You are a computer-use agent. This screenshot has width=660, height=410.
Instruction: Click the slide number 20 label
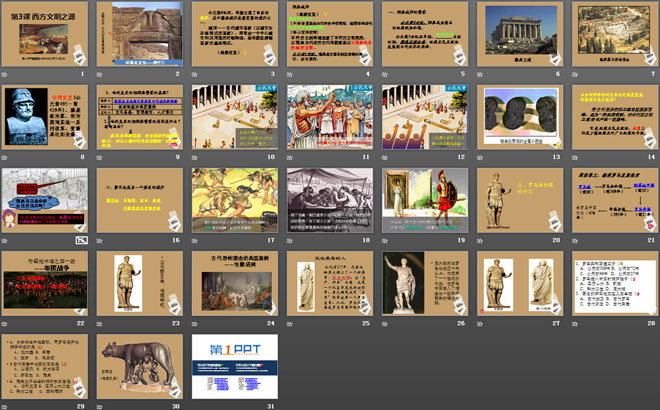[x=556, y=240]
